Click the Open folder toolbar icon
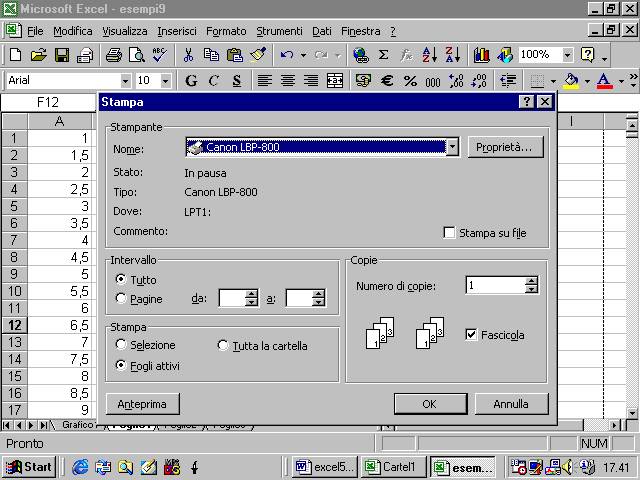The image size is (640, 480). [38, 55]
